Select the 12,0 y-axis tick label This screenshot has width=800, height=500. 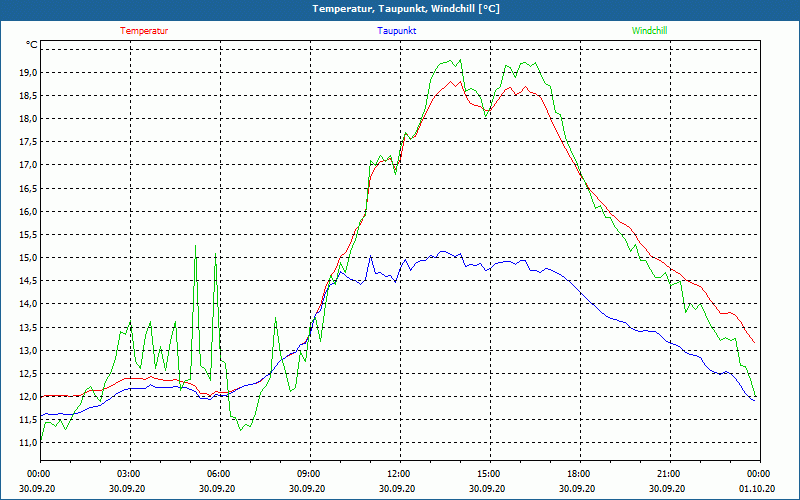[x=26, y=397]
